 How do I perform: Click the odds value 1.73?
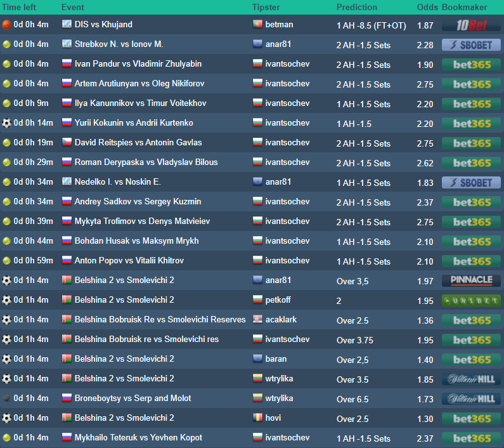(x=425, y=399)
